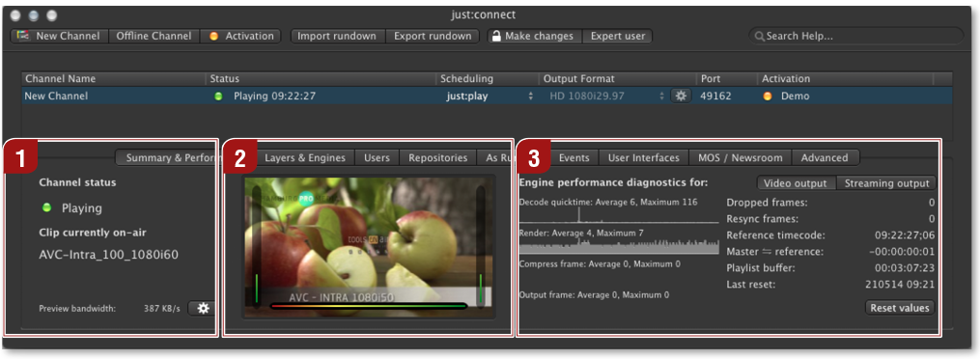
Task: Switch to the Repositories tab
Action: pos(438,158)
